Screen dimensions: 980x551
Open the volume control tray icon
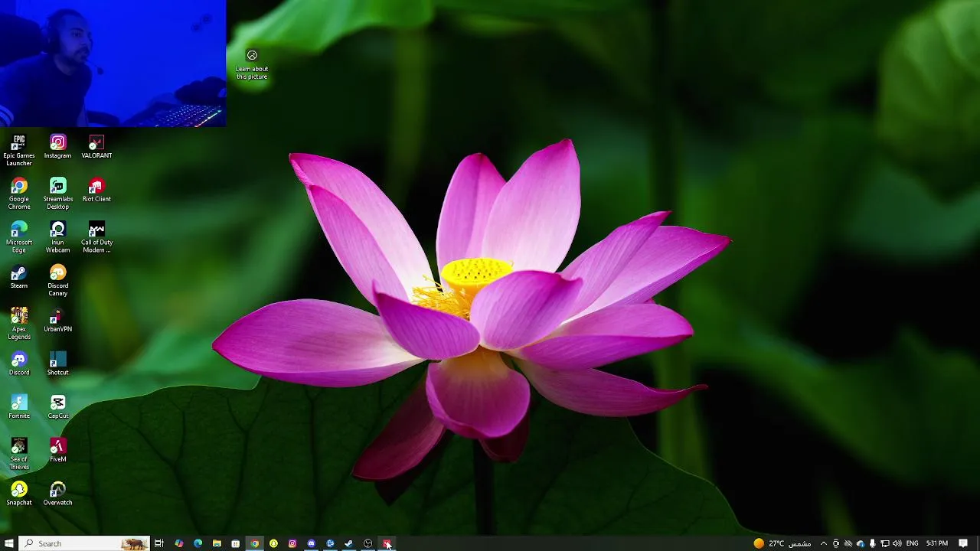tap(897, 543)
